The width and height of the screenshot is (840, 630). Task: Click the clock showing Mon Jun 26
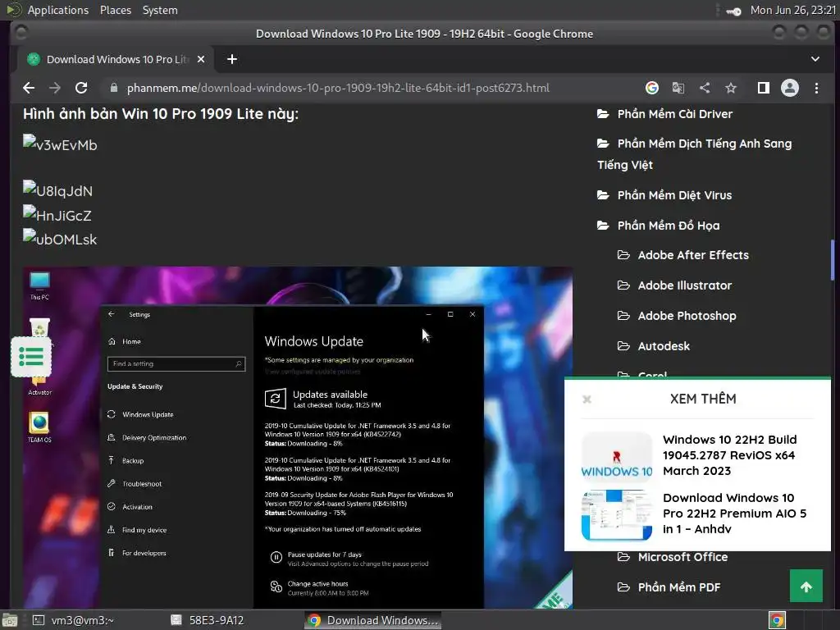[x=793, y=10]
